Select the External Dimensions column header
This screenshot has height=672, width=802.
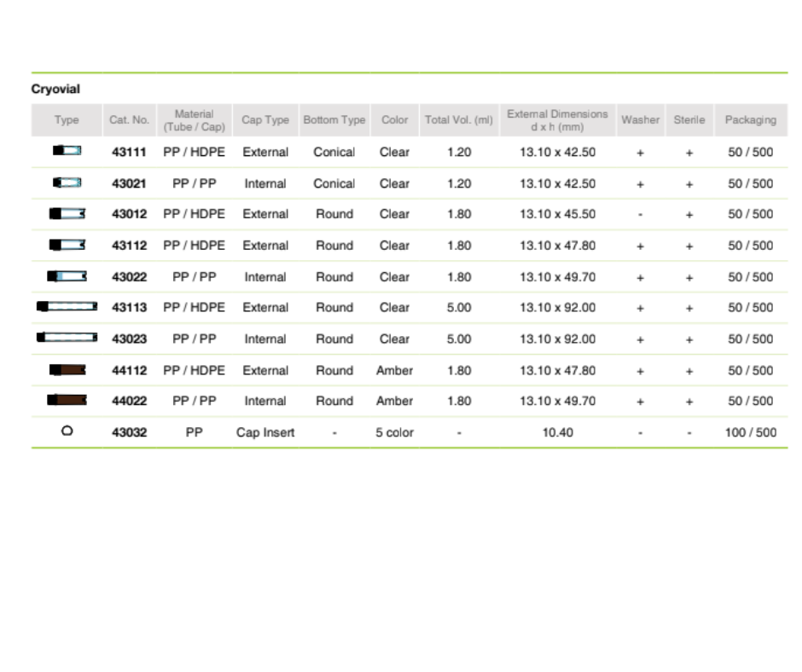[x=557, y=120]
